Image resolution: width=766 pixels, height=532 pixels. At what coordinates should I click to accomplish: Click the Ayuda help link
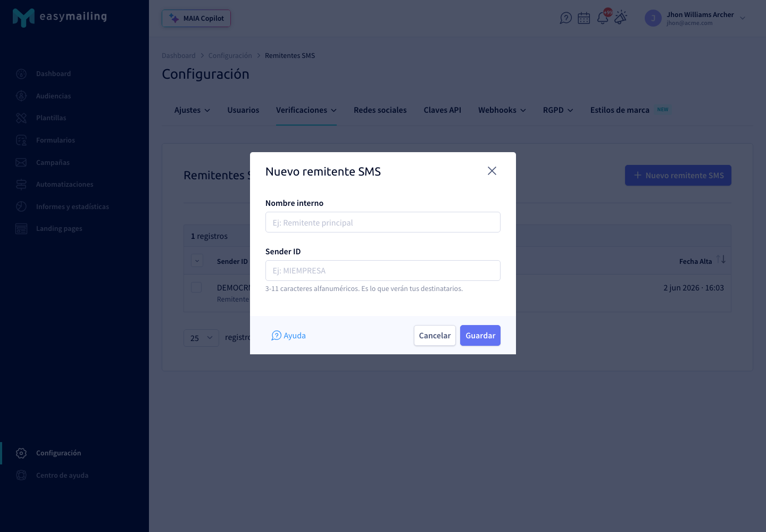(288, 336)
